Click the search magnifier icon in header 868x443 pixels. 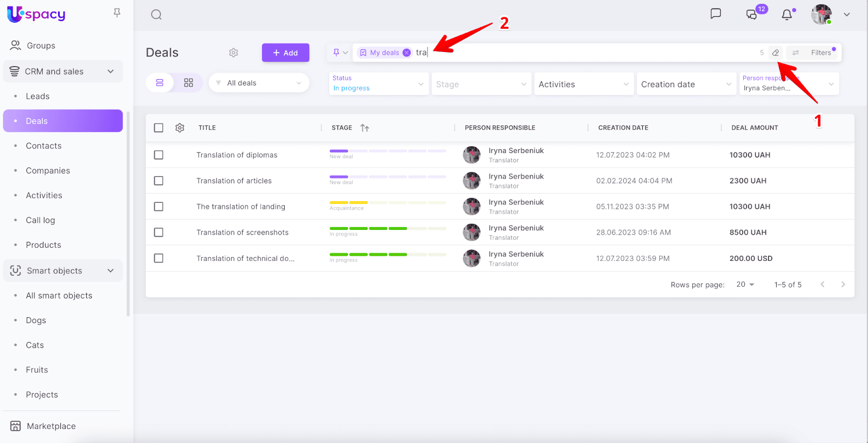(x=156, y=15)
